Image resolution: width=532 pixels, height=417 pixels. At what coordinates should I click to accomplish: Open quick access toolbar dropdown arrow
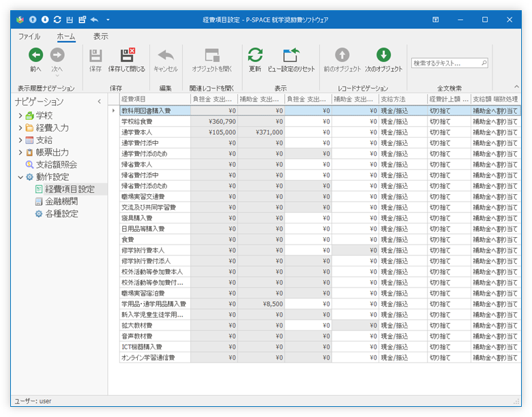click(x=108, y=20)
